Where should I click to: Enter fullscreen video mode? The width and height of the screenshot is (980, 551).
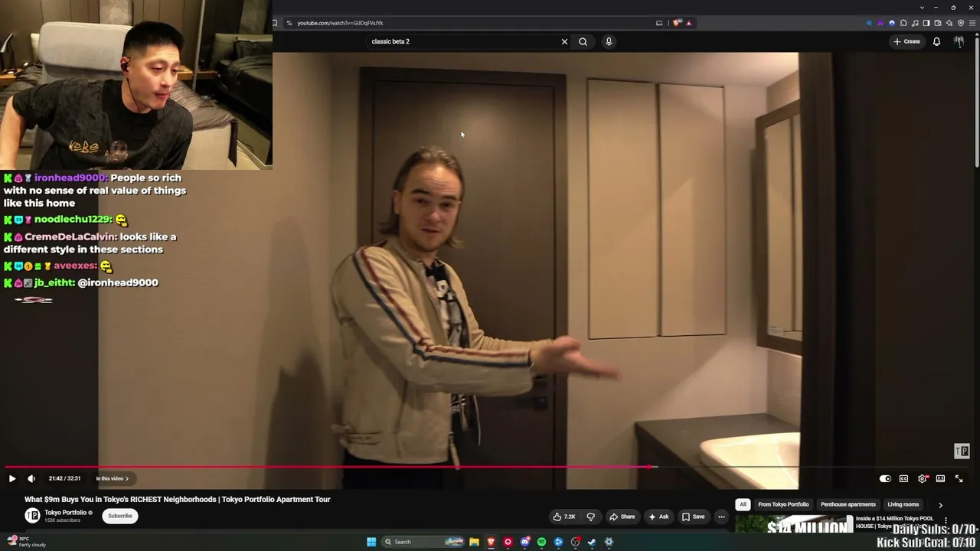pos(959,478)
